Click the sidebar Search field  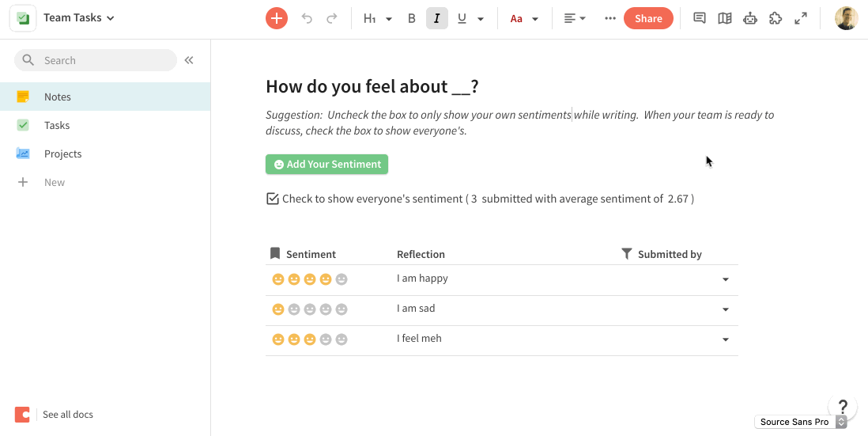(x=95, y=60)
